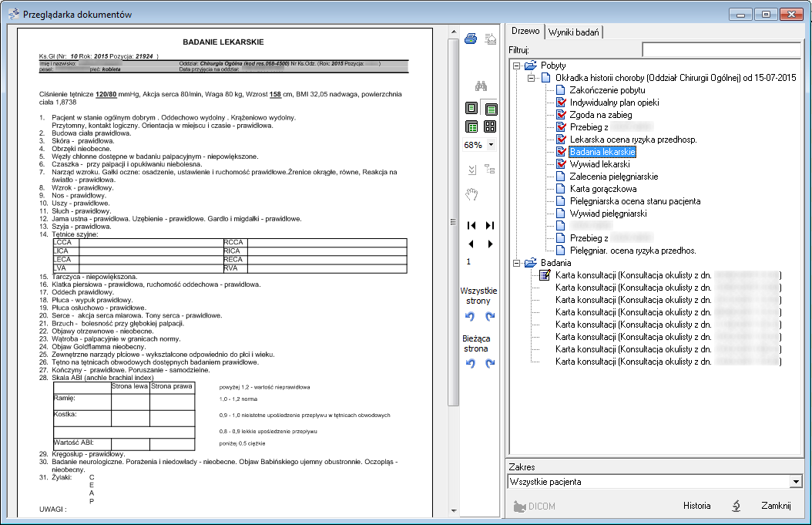Click the BADANIE LEKARSKIE heading in the preview

pos(223,42)
